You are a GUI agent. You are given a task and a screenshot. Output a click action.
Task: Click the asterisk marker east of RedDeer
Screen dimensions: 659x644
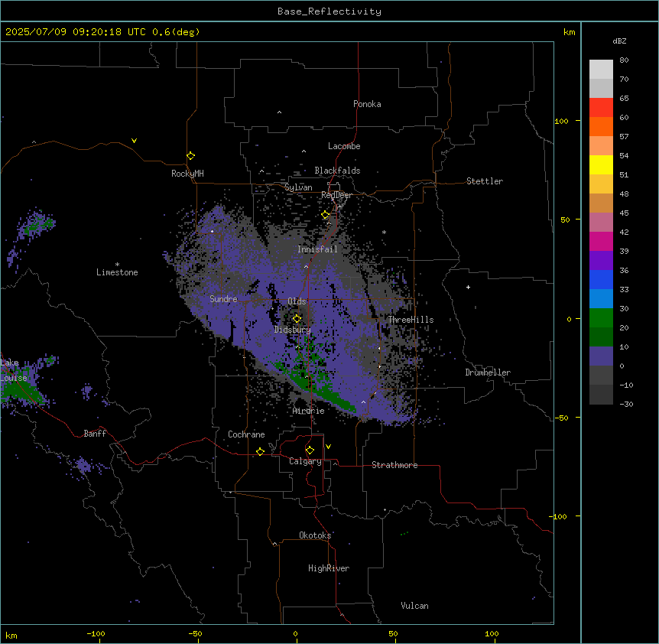coord(384,232)
